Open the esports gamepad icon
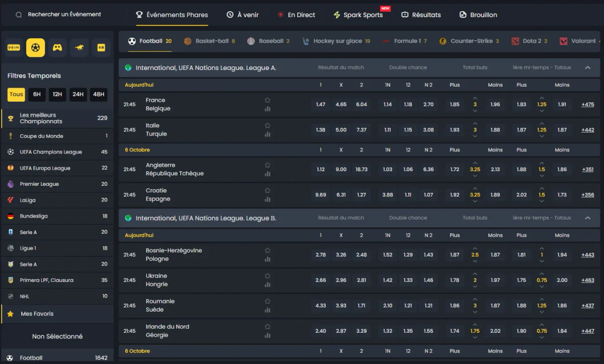 57,47
